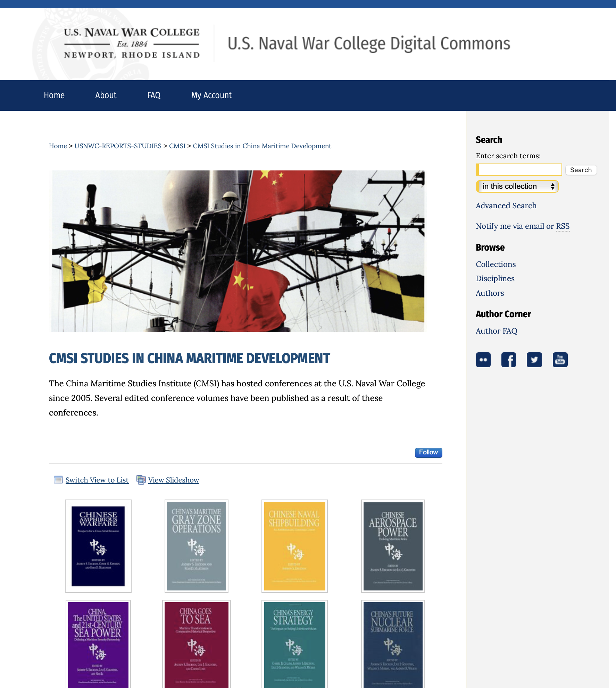Click Home breadcrumb link
The width and height of the screenshot is (616, 688).
[x=58, y=146]
